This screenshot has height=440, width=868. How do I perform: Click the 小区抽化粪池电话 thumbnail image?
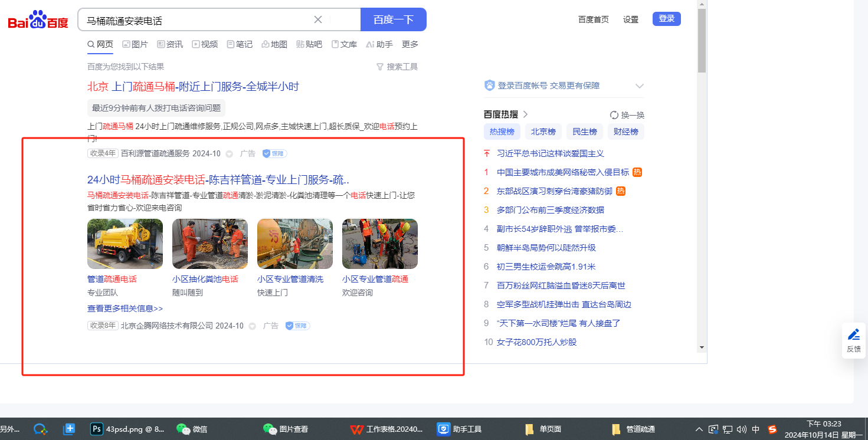[210, 244]
